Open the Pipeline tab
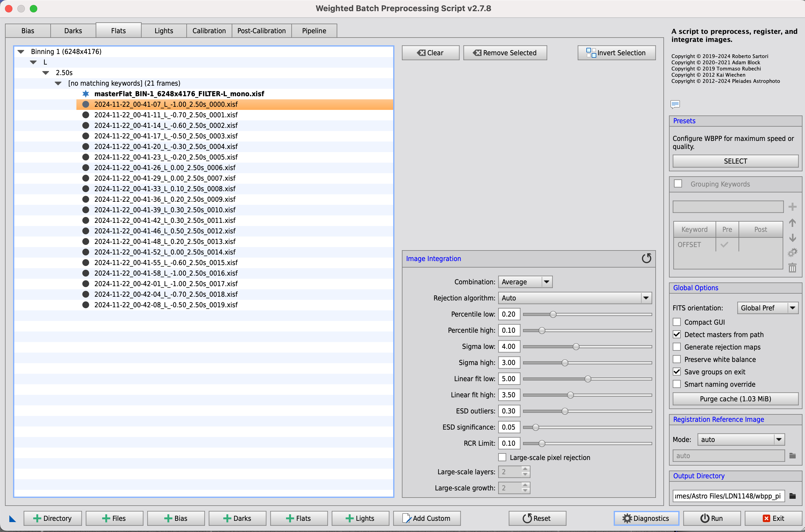Screen dimensions: 805x532 point(314,30)
